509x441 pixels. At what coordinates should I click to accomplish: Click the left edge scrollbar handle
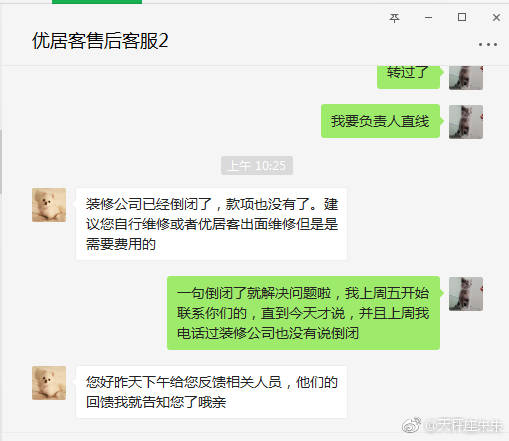pyautogui.click(x=1, y=161)
